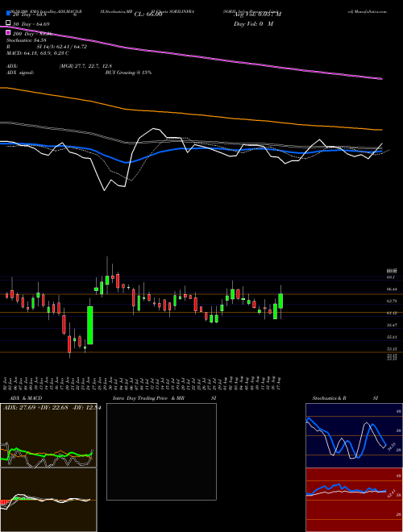Click the 'ADX signal:' label
403x532 pixels.
coord(20,73)
